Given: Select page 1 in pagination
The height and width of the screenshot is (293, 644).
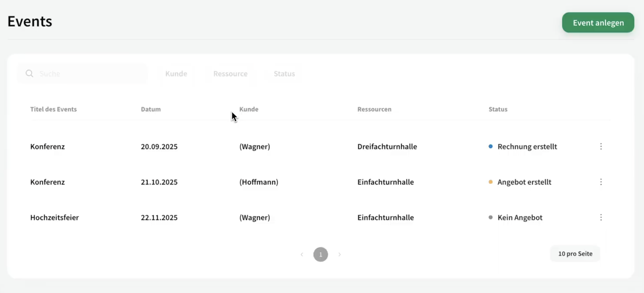Looking at the screenshot, I should [321, 254].
